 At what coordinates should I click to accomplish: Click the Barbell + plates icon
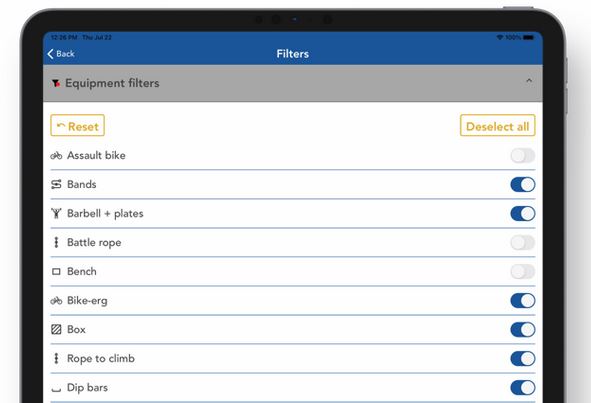tap(56, 213)
